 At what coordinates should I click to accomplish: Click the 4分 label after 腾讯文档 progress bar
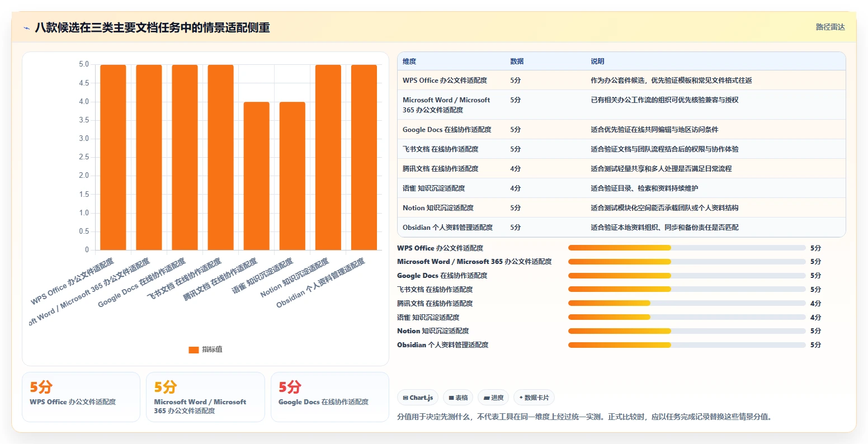815,304
